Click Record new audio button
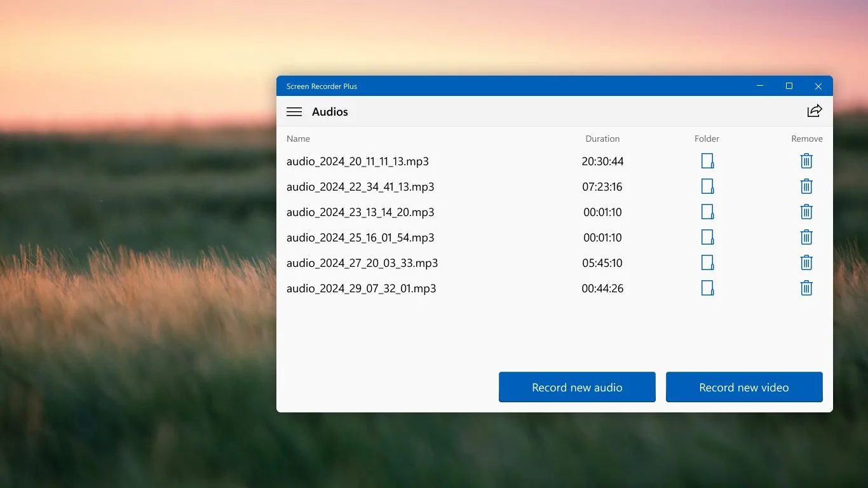 pyautogui.click(x=577, y=387)
